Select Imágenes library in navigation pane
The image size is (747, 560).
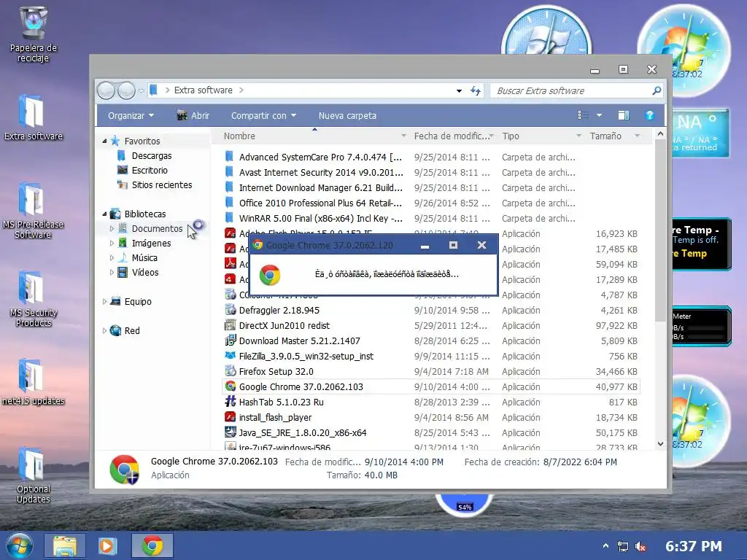(152, 244)
